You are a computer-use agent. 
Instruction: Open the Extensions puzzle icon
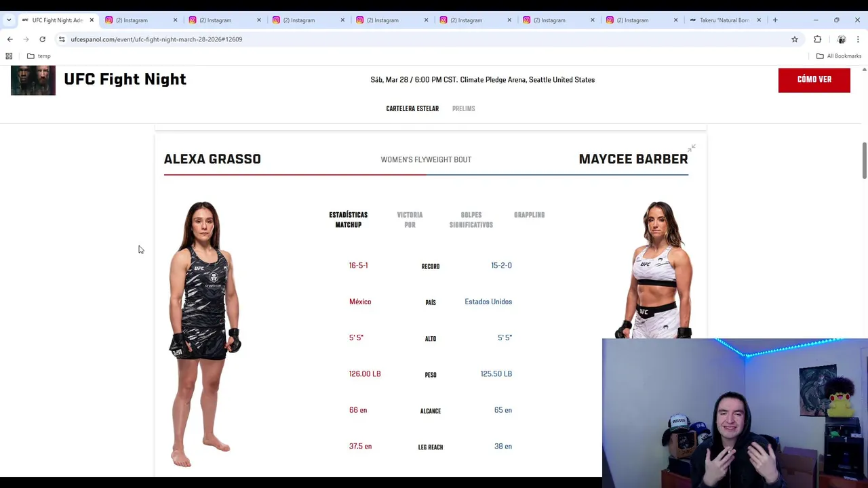point(817,39)
